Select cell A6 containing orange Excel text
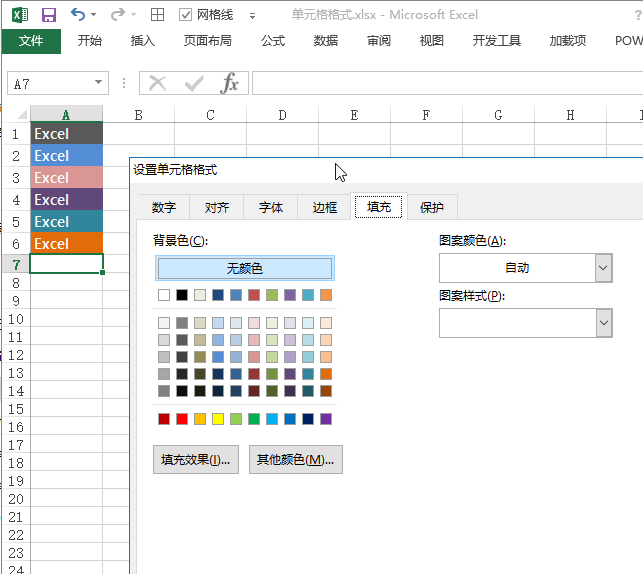Screen dimensions: 643x574 click(66, 243)
